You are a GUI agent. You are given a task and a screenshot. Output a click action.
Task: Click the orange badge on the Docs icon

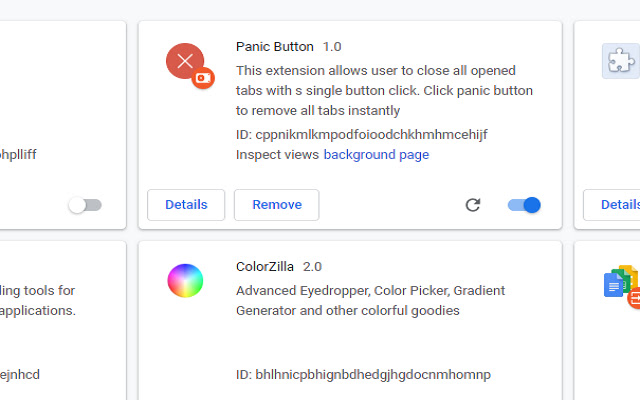(x=634, y=298)
